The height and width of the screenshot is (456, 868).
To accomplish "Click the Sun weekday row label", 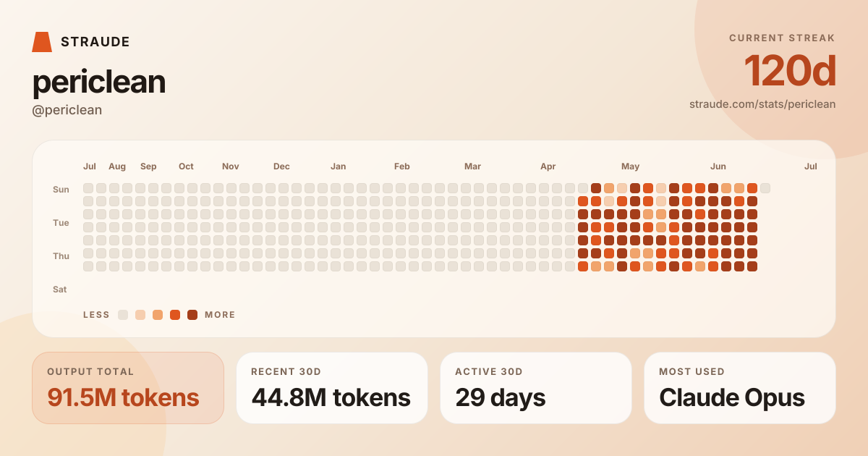I will pos(61,190).
